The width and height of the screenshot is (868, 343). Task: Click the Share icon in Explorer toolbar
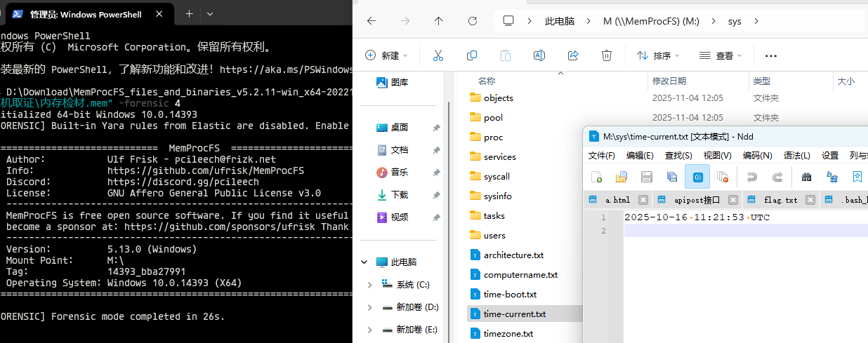pyautogui.click(x=573, y=55)
